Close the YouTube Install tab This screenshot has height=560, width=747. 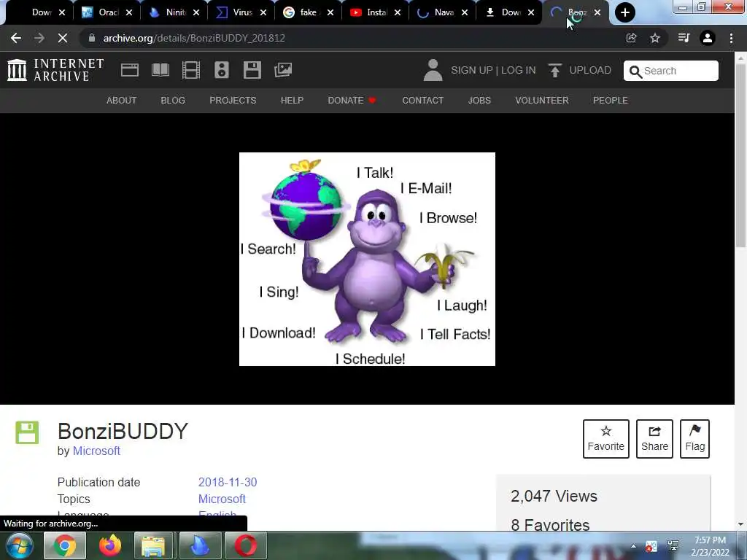tap(398, 13)
